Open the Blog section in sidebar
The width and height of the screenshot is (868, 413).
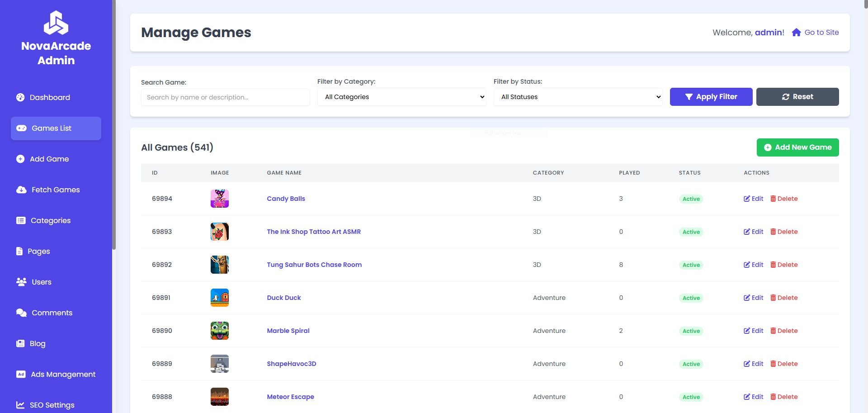pos(37,343)
